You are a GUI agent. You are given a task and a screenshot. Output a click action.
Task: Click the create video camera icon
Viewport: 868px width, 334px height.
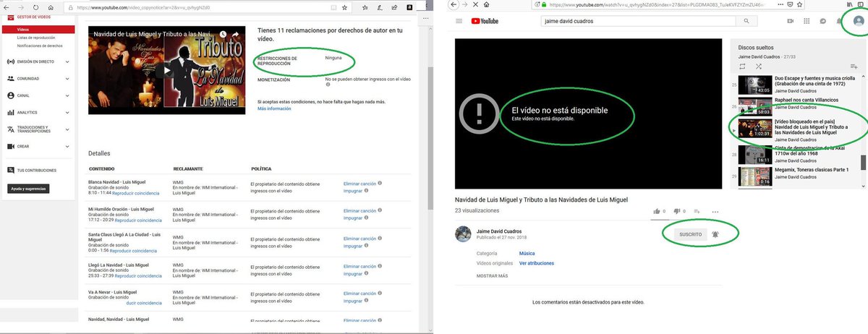[x=790, y=21]
